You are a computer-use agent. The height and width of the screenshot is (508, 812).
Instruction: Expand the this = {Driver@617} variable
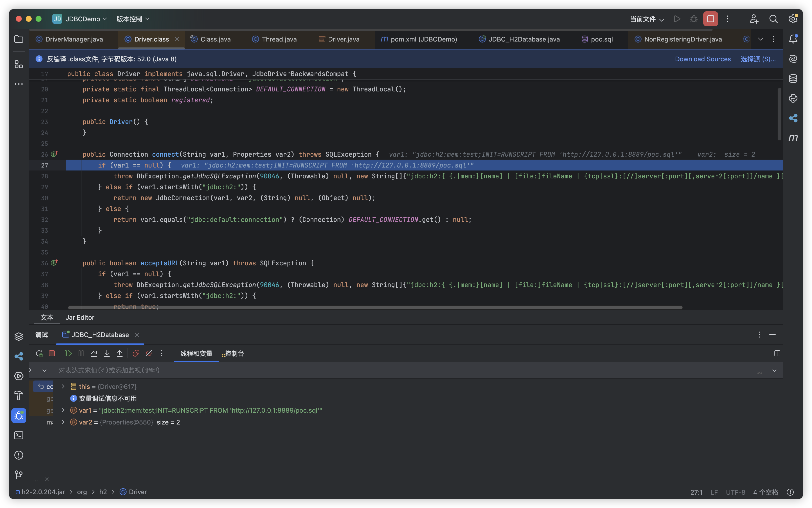click(x=63, y=387)
